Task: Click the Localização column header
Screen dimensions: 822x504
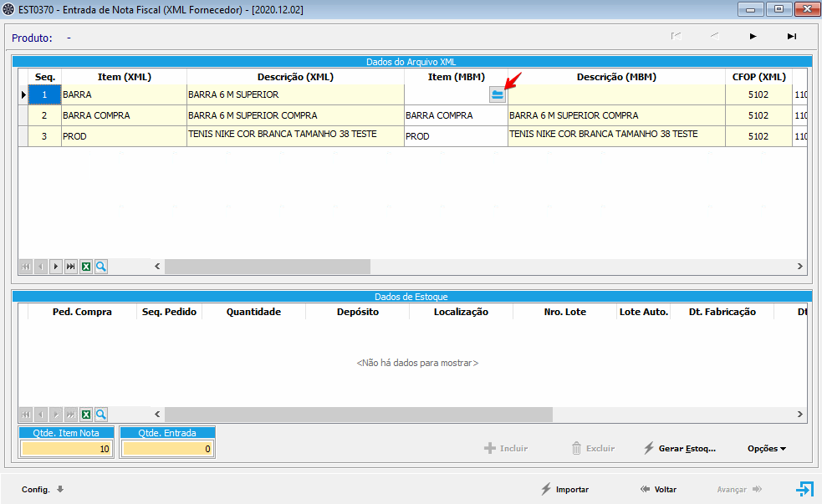Action: (462, 312)
